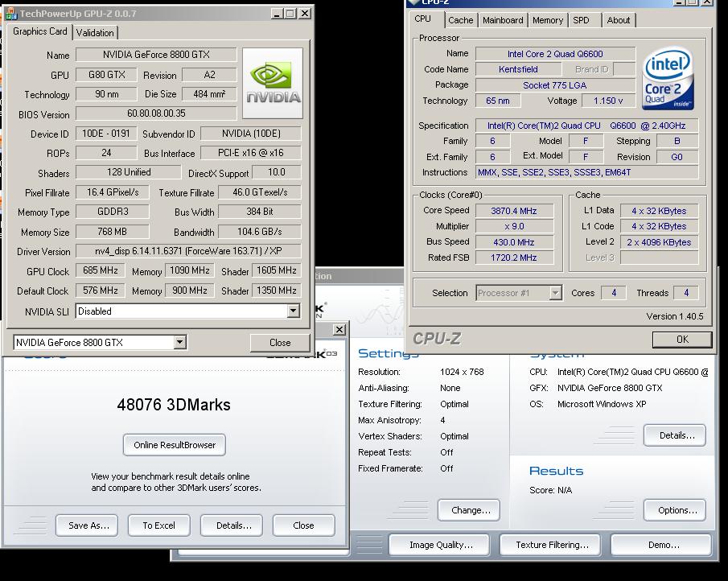Click the GPU Clock value 685 MHz
This screenshot has width=728, height=581.
tap(100, 270)
